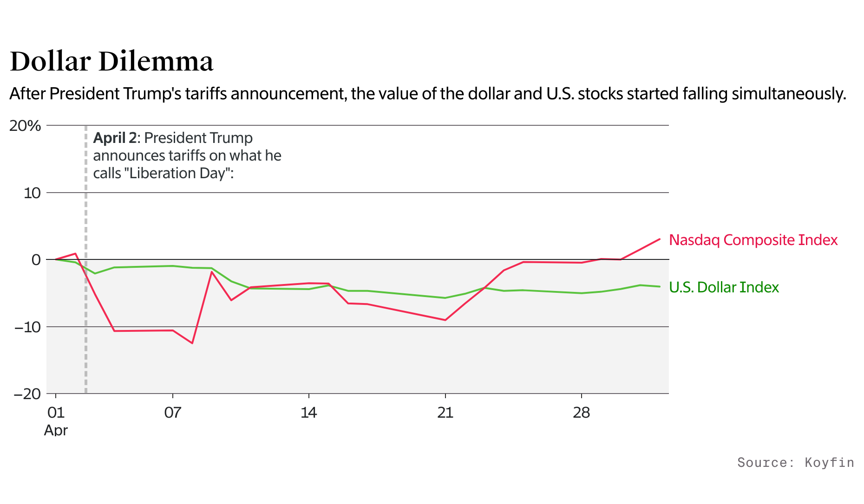Screen dimensions: 864x504
Task: Click the red Nasdaq line's final rightmost endpoint
Action: [x=660, y=239]
